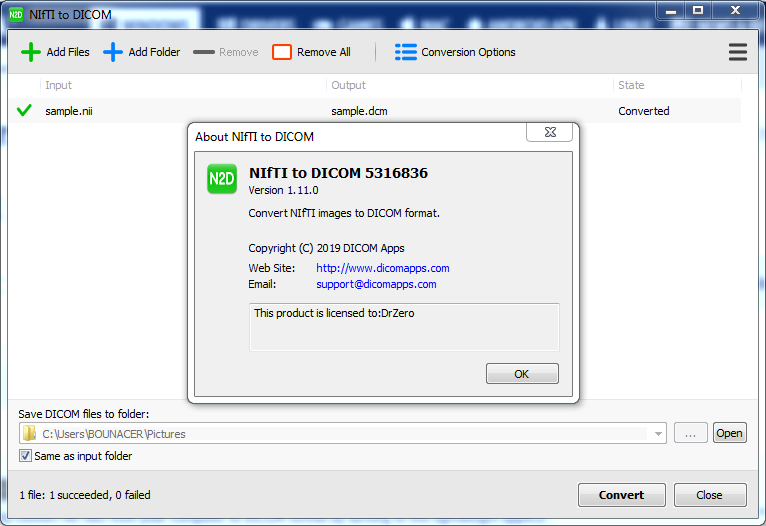Screen dimensions: 766x526
Task: Select the sample.nii input entry
Action: pyautogui.click(x=69, y=111)
